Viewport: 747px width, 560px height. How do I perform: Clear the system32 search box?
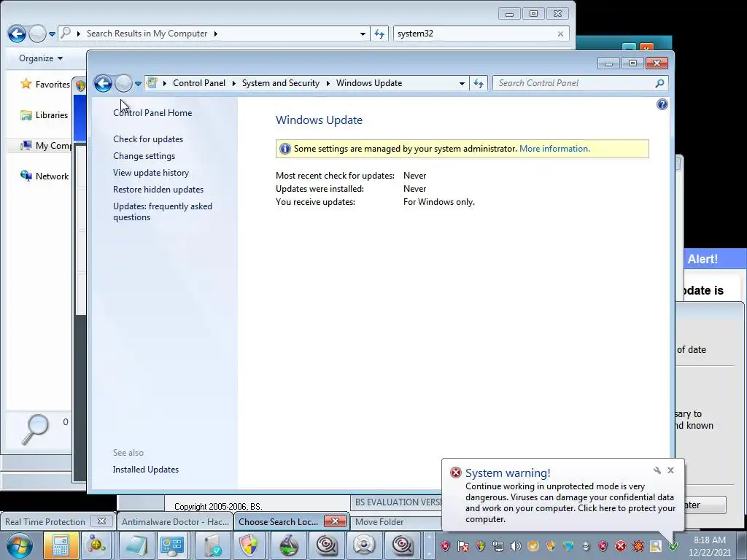(x=560, y=34)
